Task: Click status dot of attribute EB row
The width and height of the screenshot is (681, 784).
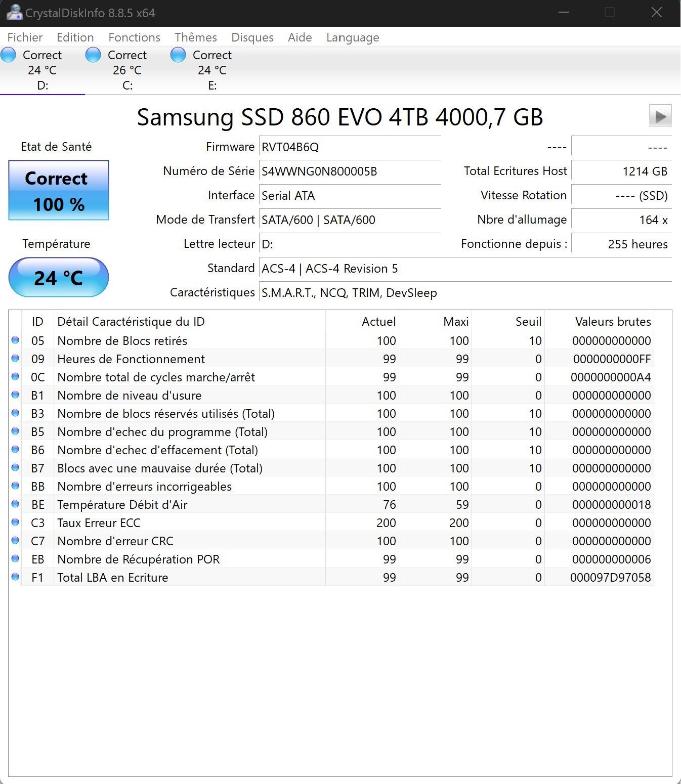Action: [x=15, y=558]
